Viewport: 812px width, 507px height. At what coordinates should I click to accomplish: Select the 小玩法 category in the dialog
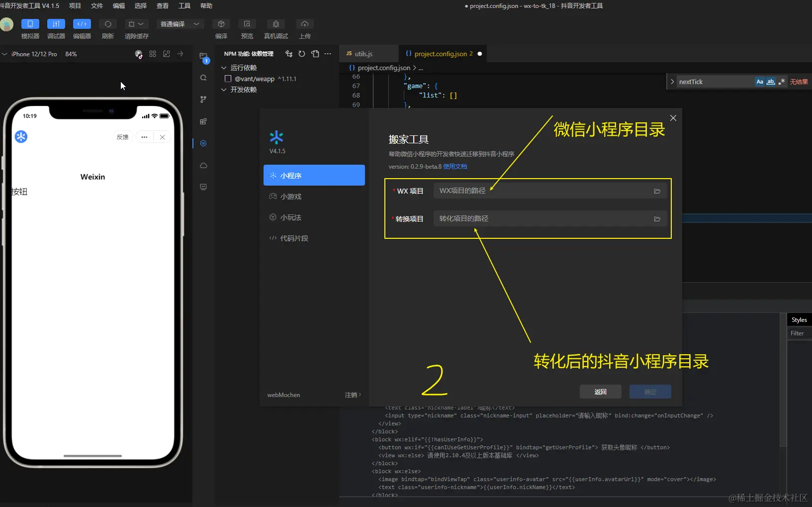coord(314,217)
